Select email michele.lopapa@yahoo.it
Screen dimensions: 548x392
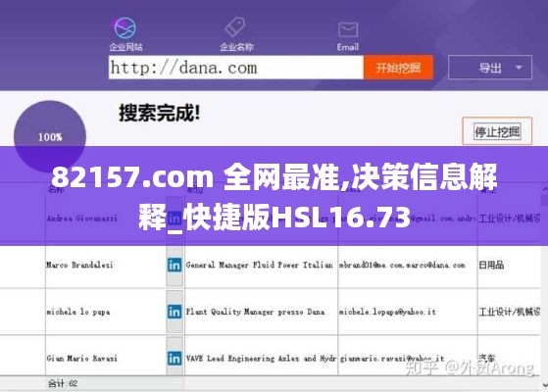(387, 312)
